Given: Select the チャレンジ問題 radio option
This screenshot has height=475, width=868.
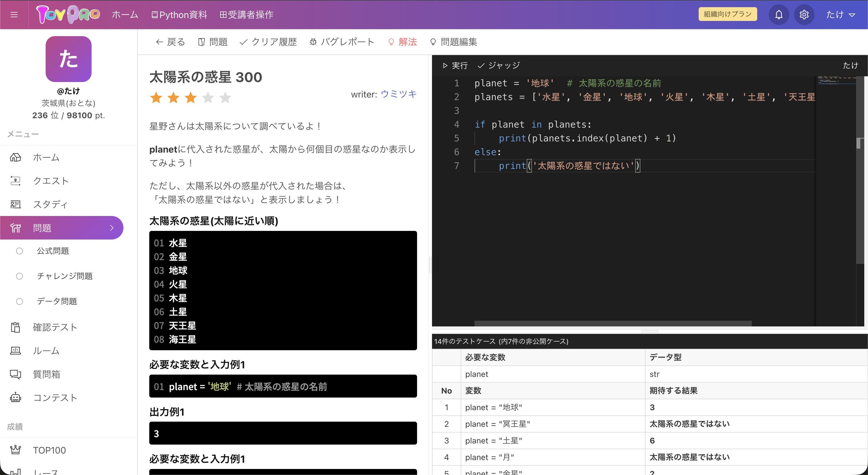Looking at the screenshot, I should [x=20, y=276].
